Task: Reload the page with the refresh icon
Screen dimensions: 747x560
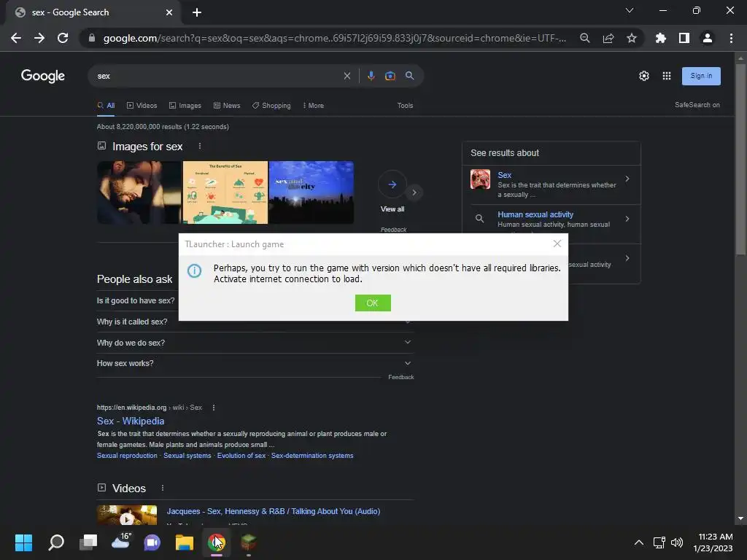Action: (x=63, y=38)
